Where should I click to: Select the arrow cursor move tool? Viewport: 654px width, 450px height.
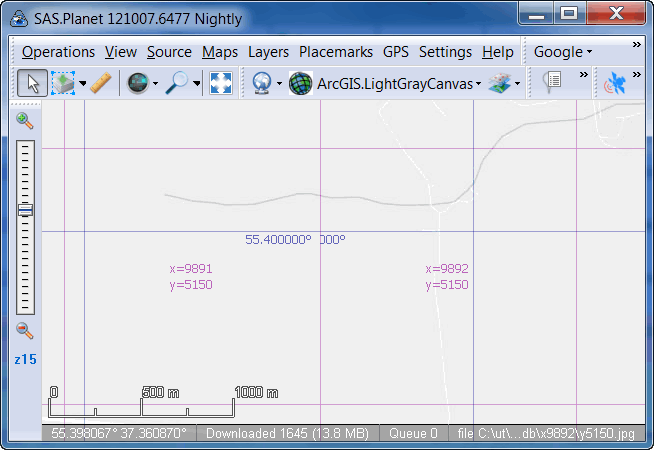[30, 83]
